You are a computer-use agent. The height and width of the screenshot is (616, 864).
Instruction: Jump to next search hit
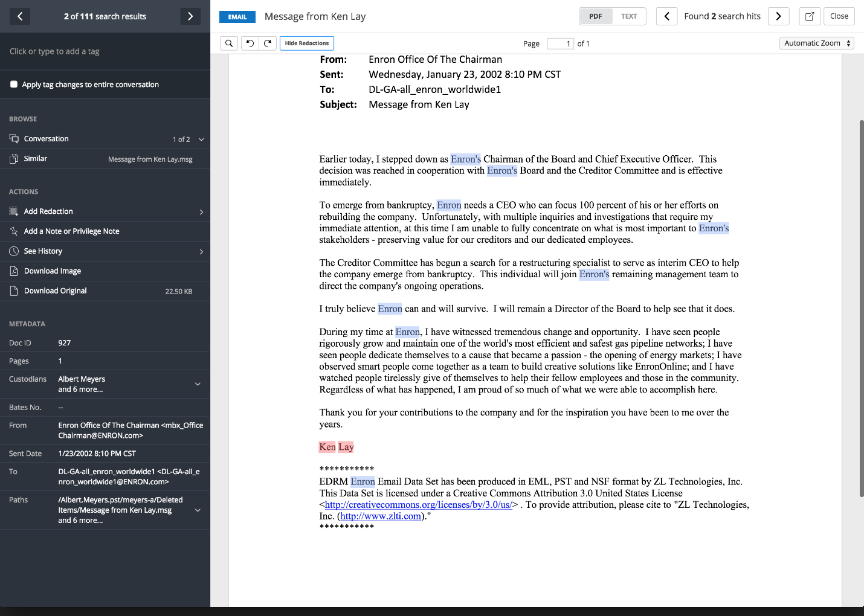pos(779,16)
